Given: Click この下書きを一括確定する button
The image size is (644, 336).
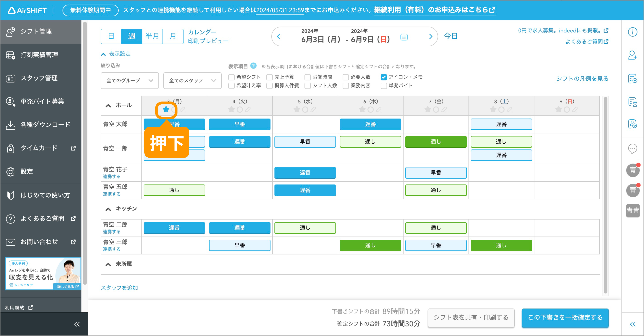Looking at the screenshot, I should pos(565,317).
